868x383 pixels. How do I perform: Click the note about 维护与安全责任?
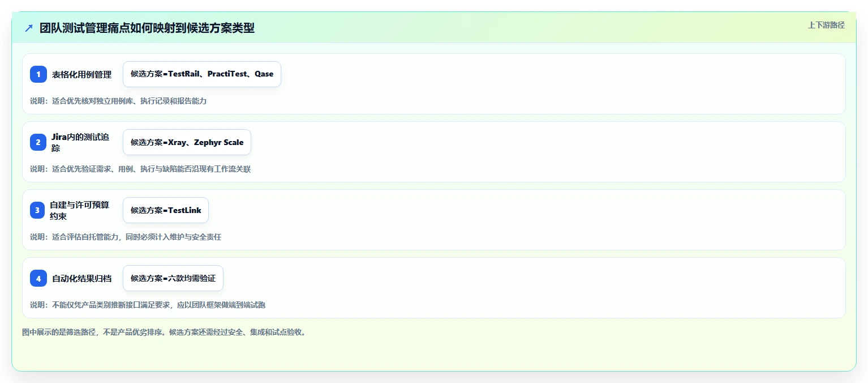(126, 237)
